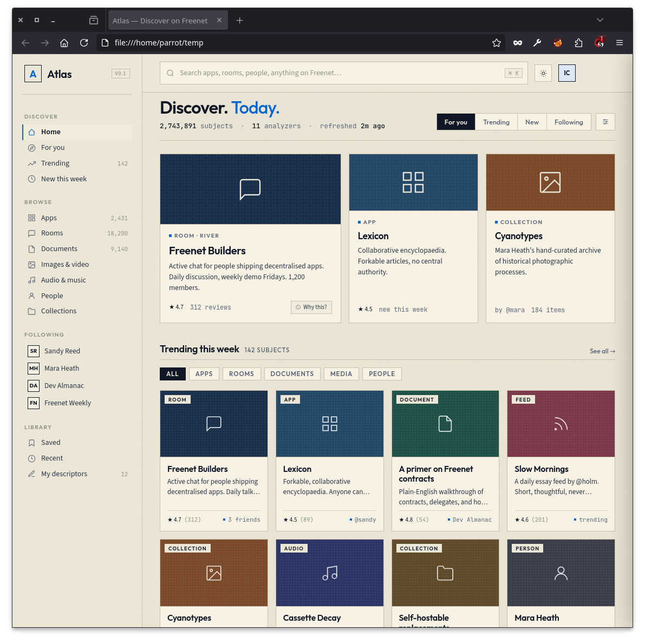Open trending Freenet Builders room card
Image resolution: width=645 pixels, height=644 pixels.
[x=213, y=461]
